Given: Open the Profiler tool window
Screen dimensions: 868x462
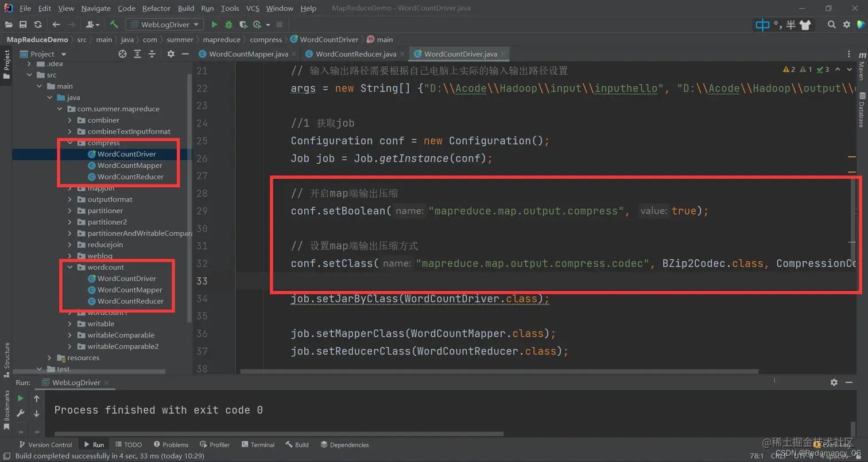Looking at the screenshot, I should click(215, 445).
